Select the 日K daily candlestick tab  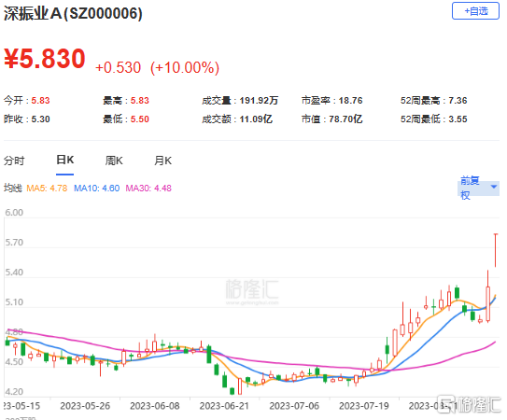point(65,160)
